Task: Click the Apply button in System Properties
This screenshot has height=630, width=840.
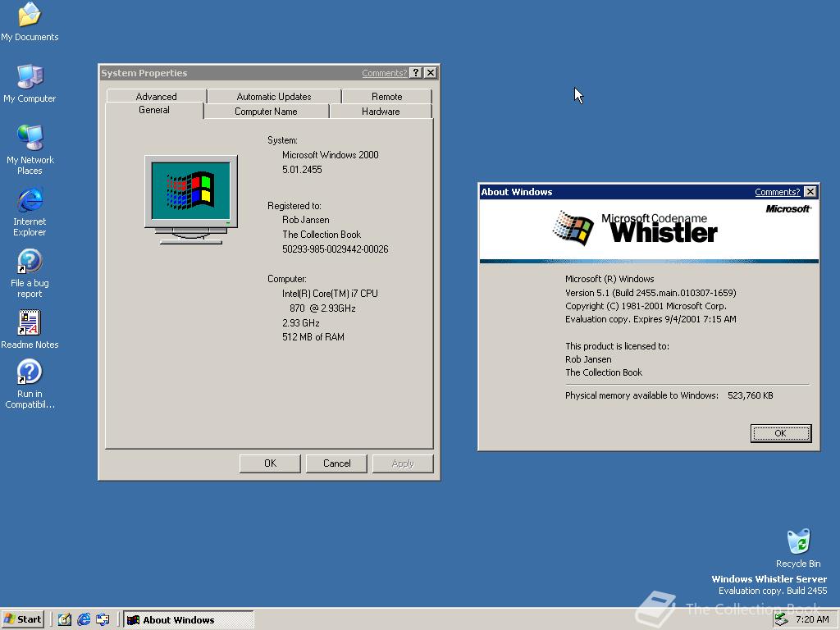Action: tap(403, 463)
